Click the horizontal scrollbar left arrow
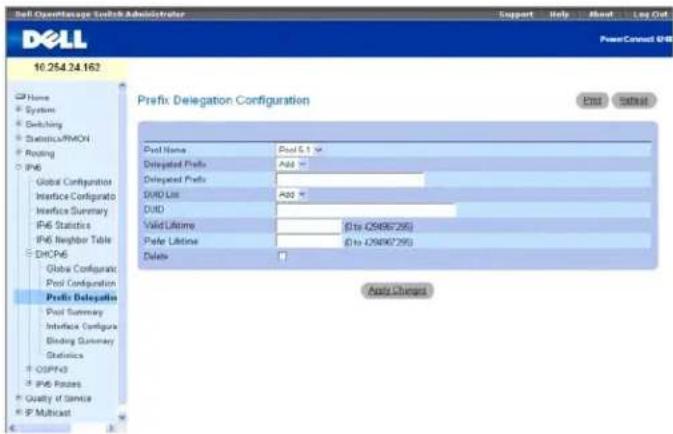673x434 pixels. coord(12,428)
